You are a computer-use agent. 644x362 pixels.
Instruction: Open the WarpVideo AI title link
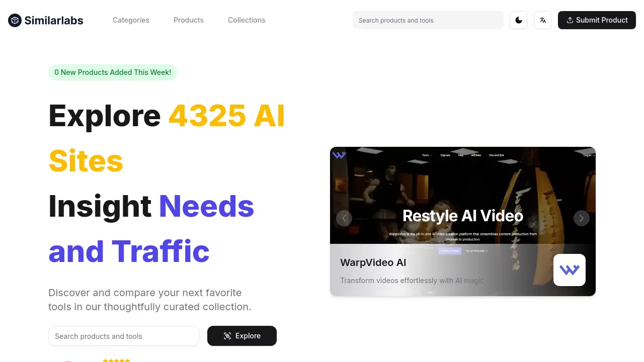tap(373, 262)
